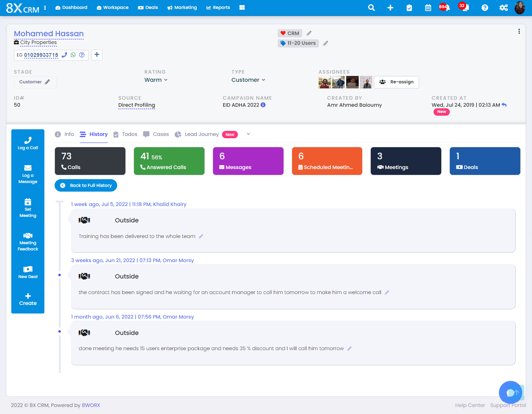Open the three-dot options menu on card
The image size is (532, 414).
click(x=519, y=32)
